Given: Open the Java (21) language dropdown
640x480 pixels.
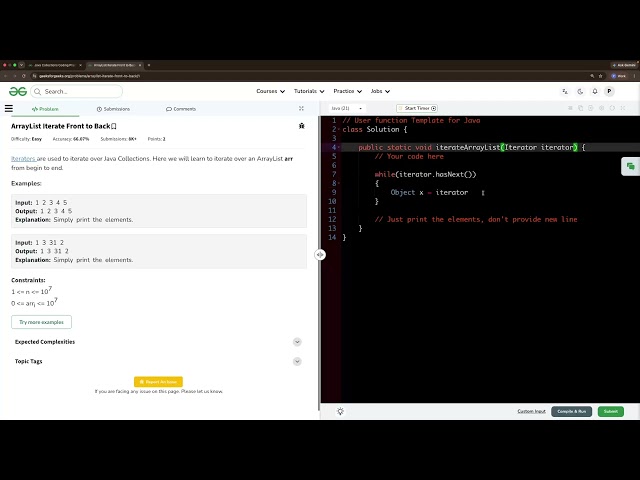Looking at the screenshot, I should [x=347, y=108].
